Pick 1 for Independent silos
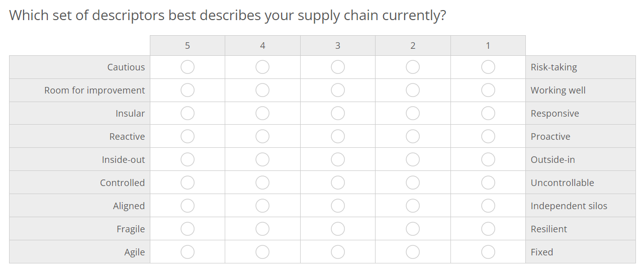Image resolution: width=644 pixels, height=275 pixels. pos(488,206)
